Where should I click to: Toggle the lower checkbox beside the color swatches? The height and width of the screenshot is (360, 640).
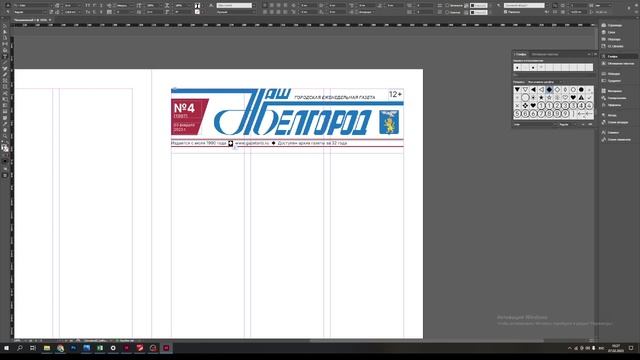point(447,12)
